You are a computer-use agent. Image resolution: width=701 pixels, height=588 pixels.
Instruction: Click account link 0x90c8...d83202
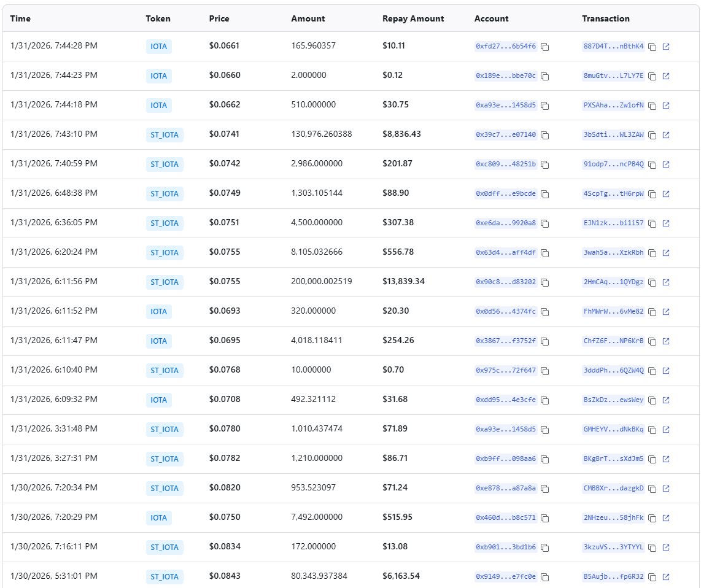click(506, 282)
